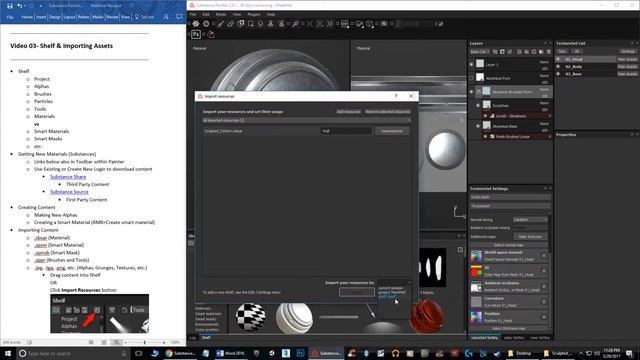The width and height of the screenshot is (640, 360).
Task: Choose project 'MeetMat' option in import list
Action: tap(392, 292)
